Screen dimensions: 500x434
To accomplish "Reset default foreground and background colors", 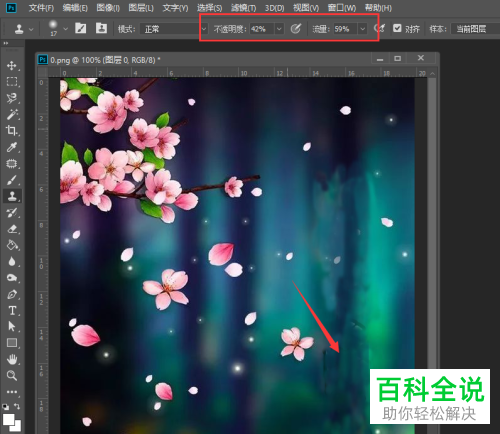I will (x=6, y=407).
